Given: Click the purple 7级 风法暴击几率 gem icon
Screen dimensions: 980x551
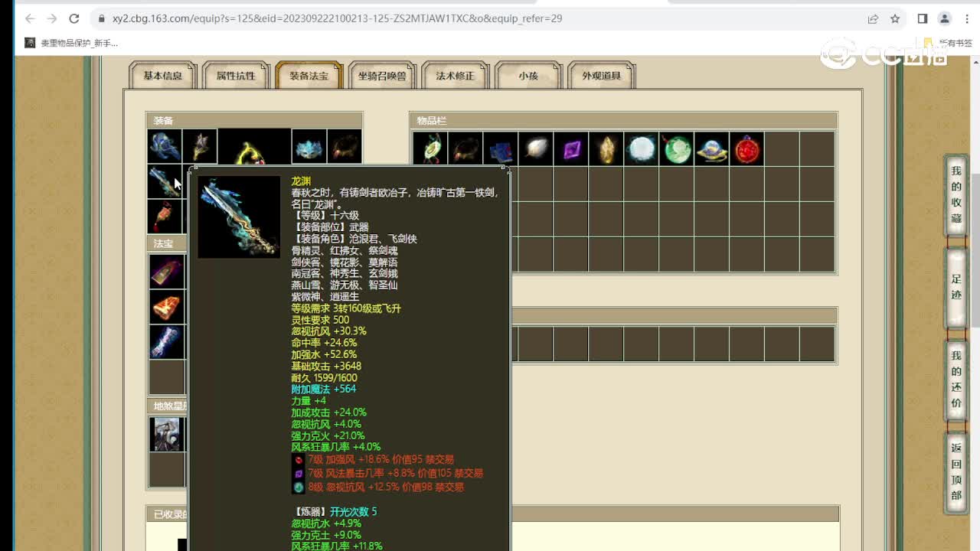Looking at the screenshot, I should pyautogui.click(x=299, y=474).
